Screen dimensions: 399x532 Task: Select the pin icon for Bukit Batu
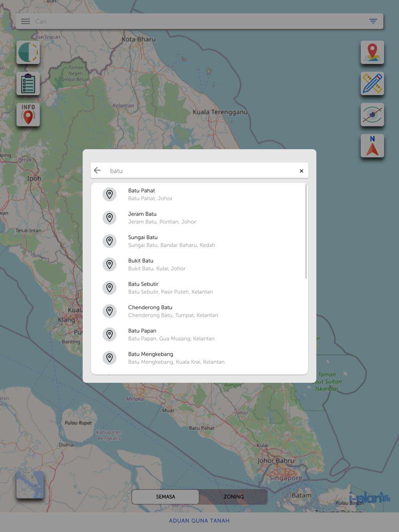tap(109, 264)
